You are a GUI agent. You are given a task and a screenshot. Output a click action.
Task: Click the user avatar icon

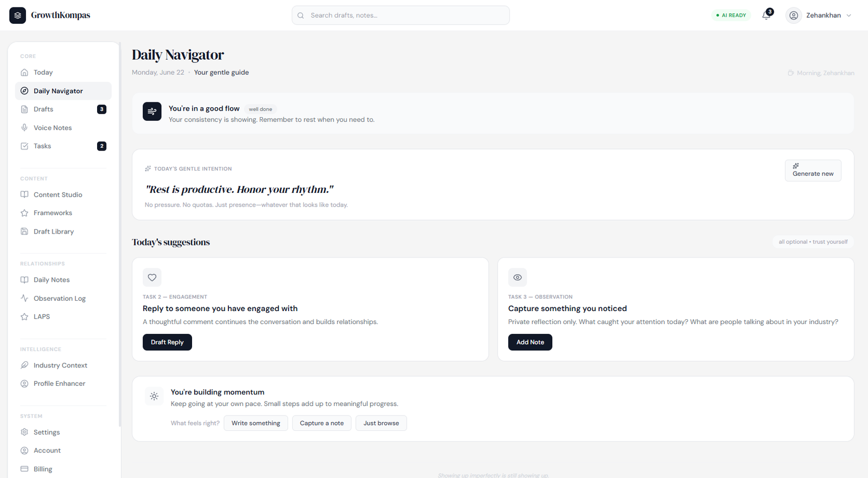click(x=794, y=15)
